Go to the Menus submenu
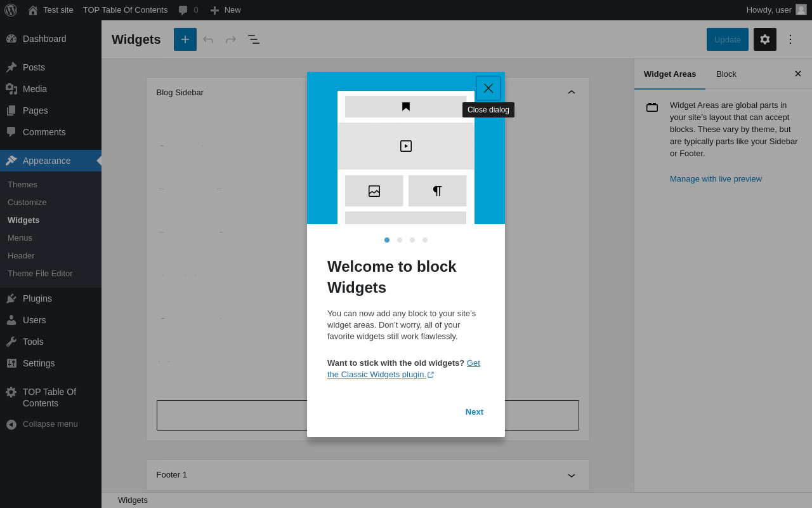The height and width of the screenshot is (508, 812). tap(20, 237)
